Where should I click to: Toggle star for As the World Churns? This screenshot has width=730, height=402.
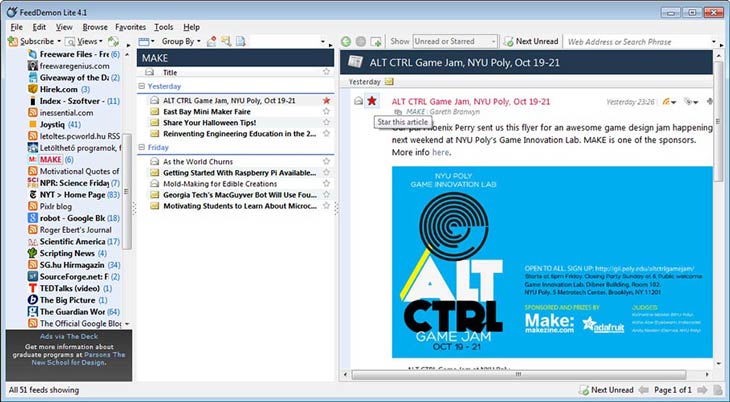click(x=326, y=161)
